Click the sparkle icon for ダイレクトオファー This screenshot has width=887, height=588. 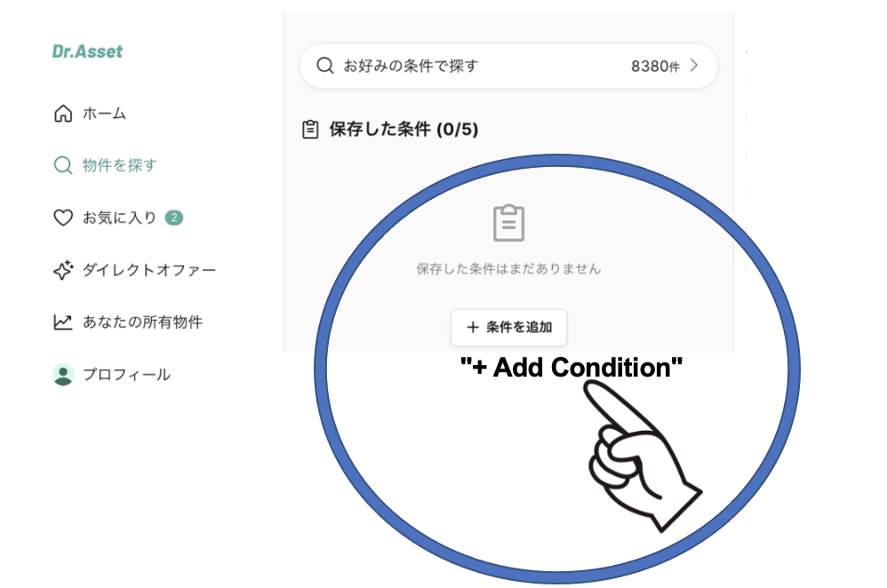63,270
